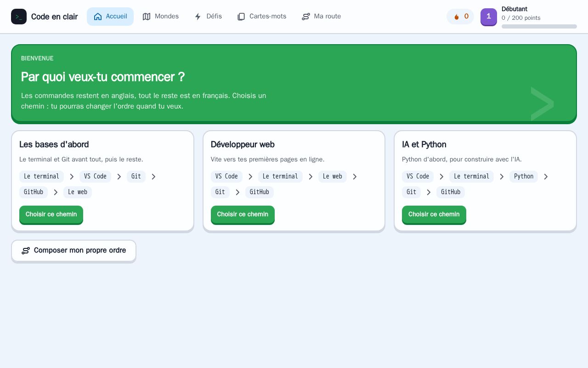Open the Mondes tab
Screen dimensions: 588x368
click(160, 17)
